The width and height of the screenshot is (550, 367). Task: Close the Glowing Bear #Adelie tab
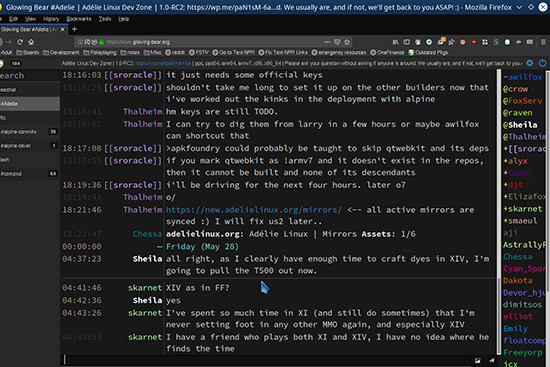click(62, 29)
